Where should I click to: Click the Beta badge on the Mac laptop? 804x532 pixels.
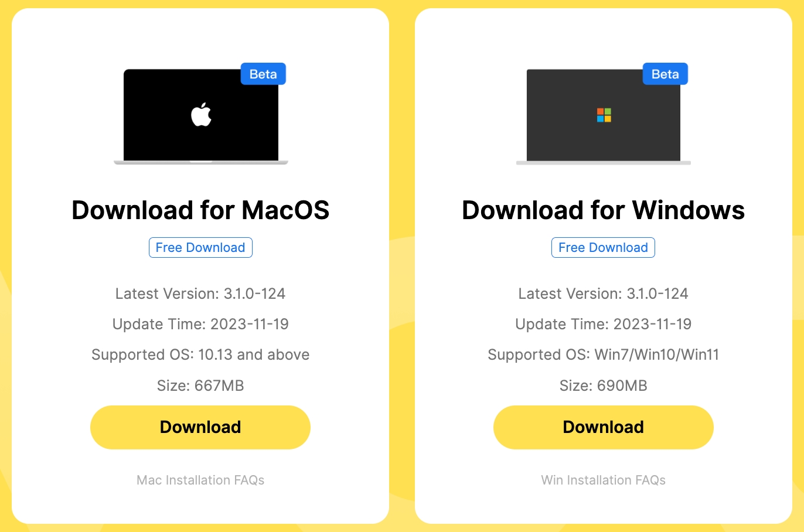pyautogui.click(x=263, y=74)
